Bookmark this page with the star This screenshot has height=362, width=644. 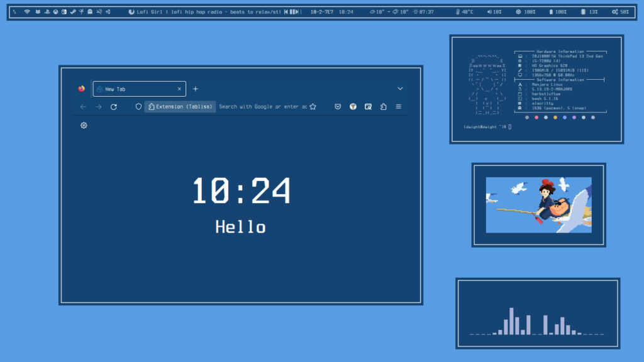pos(313,107)
